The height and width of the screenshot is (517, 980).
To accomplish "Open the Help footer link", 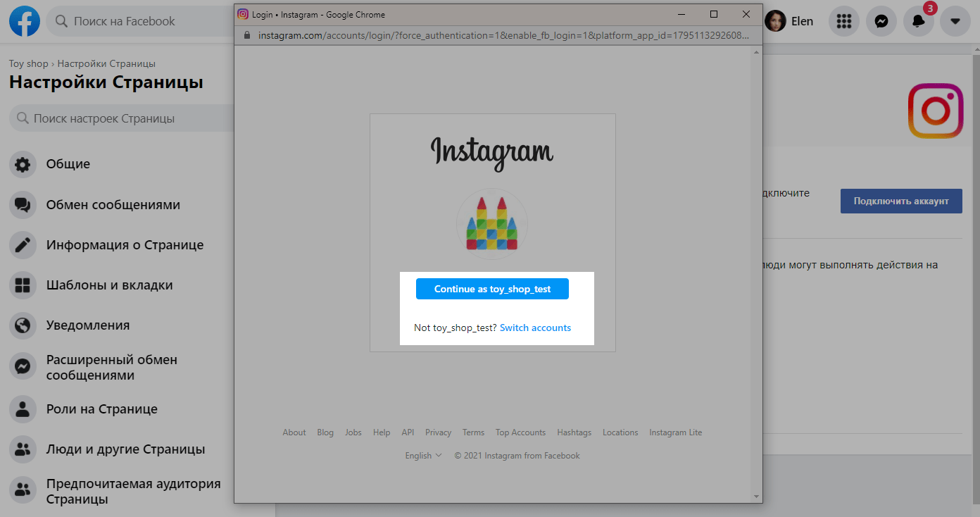I will [382, 432].
